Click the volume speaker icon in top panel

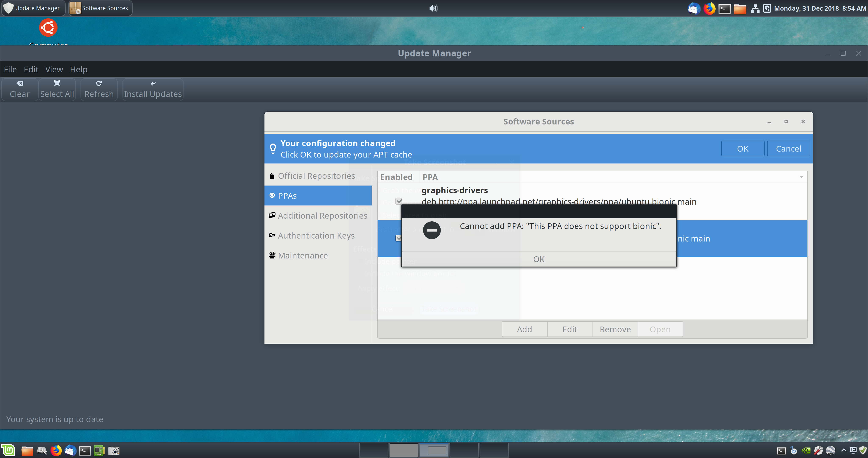[433, 8]
